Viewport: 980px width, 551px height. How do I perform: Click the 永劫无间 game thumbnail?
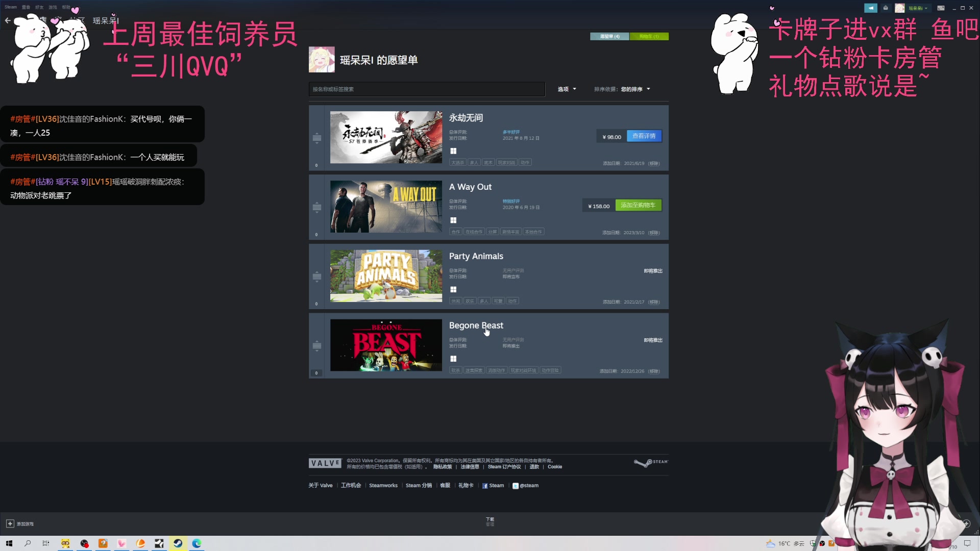(386, 137)
